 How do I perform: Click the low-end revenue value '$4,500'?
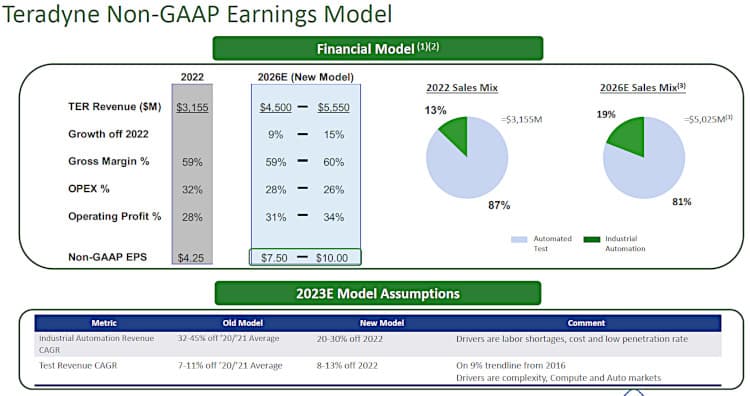click(276, 107)
